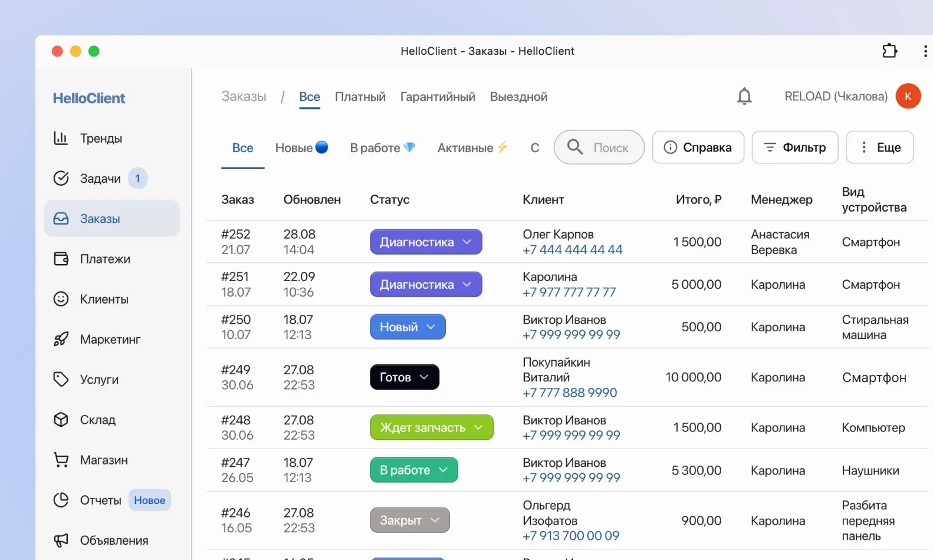Click the Услуги tag icon

point(61,379)
